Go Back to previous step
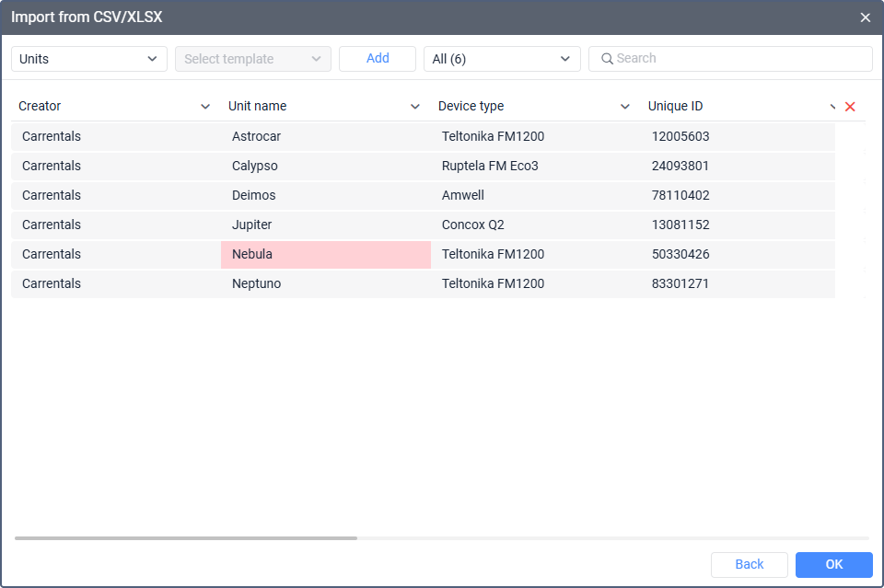This screenshot has width=884, height=588. [x=749, y=564]
